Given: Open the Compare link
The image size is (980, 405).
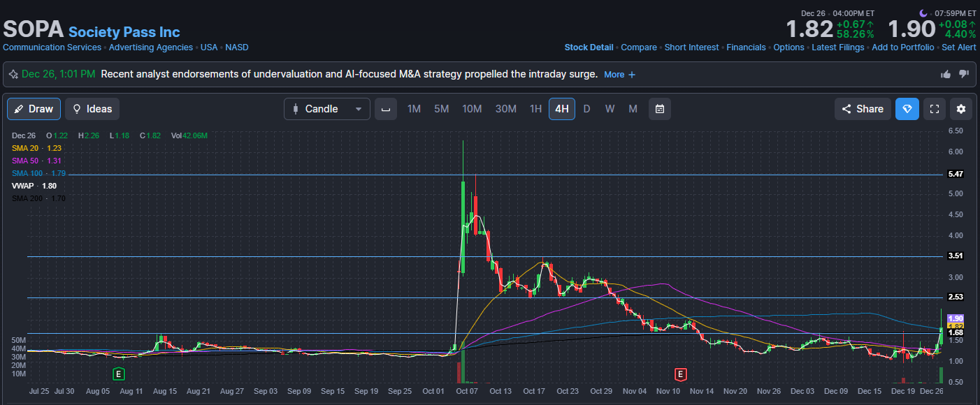Looking at the screenshot, I should pyautogui.click(x=639, y=47).
